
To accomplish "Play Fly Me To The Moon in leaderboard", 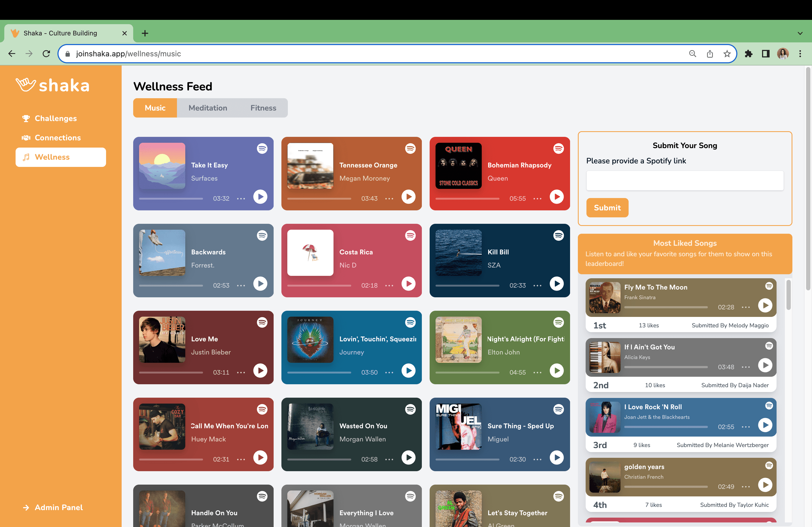I will pyautogui.click(x=765, y=305).
